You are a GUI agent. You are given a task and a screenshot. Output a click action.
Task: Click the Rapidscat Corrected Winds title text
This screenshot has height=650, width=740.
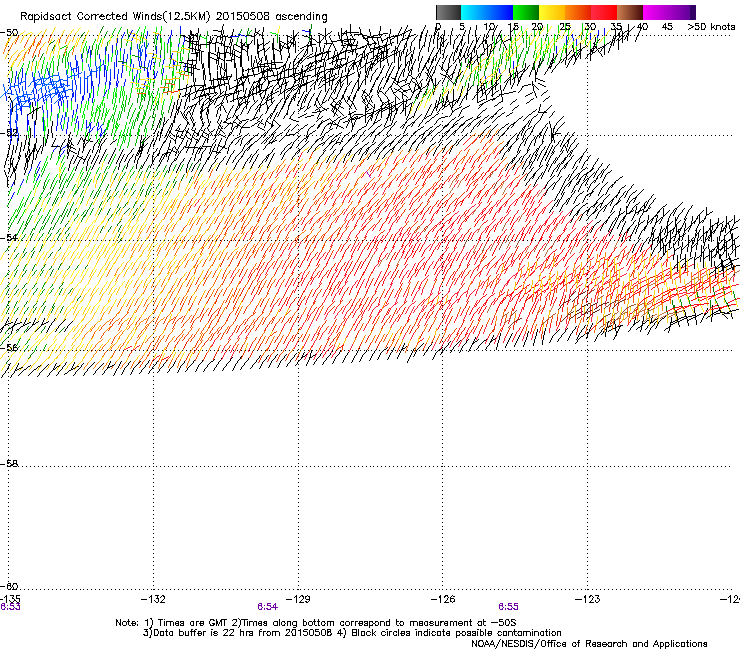point(174,16)
